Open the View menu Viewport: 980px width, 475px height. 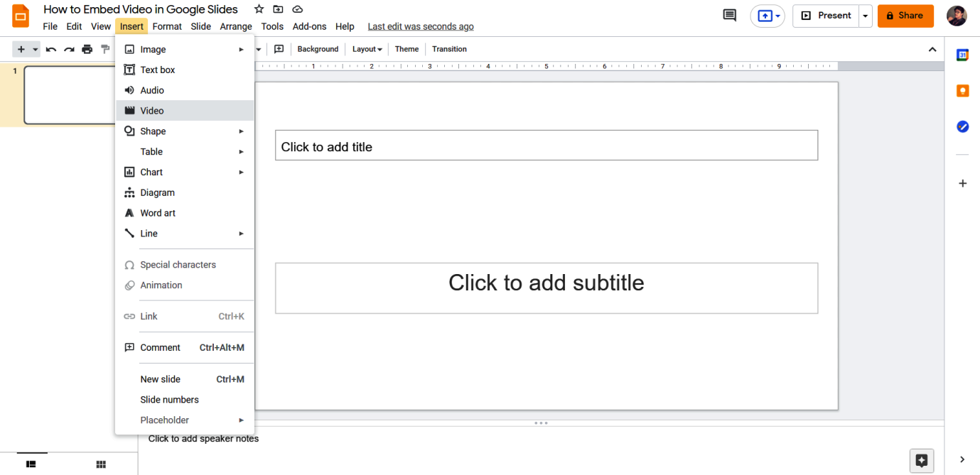click(x=101, y=26)
